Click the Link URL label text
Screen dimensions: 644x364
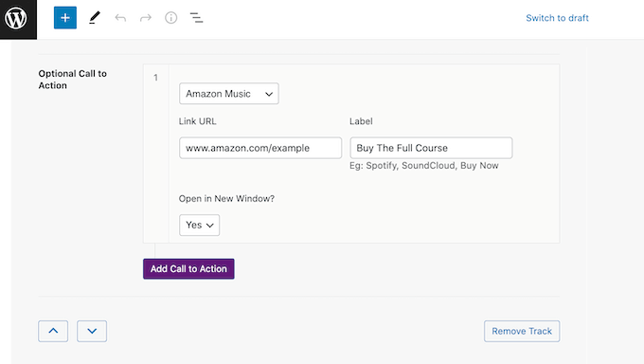[197, 121]
